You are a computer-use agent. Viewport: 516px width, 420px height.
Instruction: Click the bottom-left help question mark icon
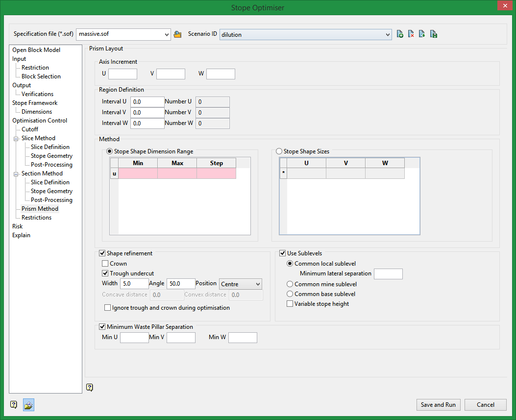[14, 405]
